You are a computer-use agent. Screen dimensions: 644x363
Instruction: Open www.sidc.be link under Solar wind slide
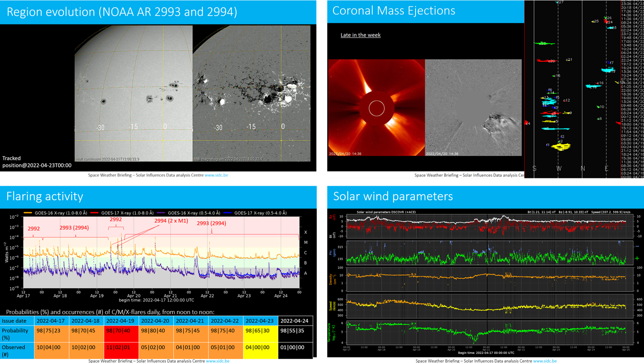(545, 361)
